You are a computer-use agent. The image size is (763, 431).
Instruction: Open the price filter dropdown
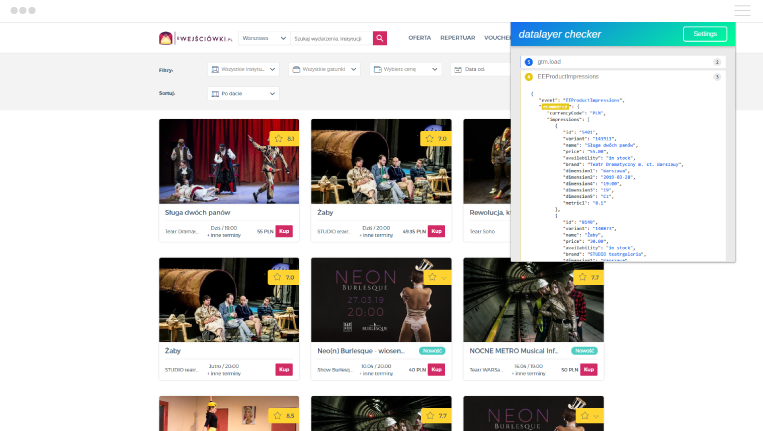405,70
